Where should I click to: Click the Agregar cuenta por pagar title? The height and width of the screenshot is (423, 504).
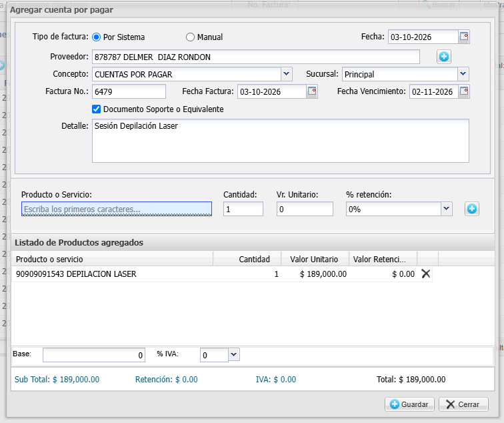(61, 10)
